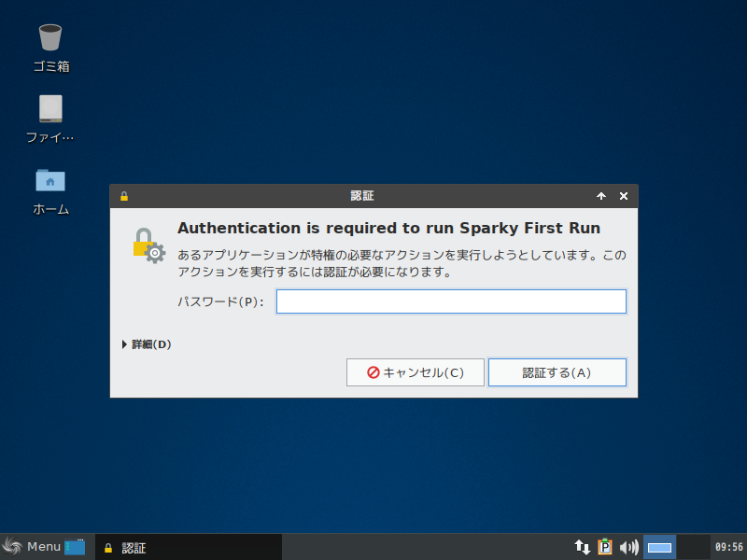
Task: Click the clipboard manager tray icon
Action: coord(605,547)
